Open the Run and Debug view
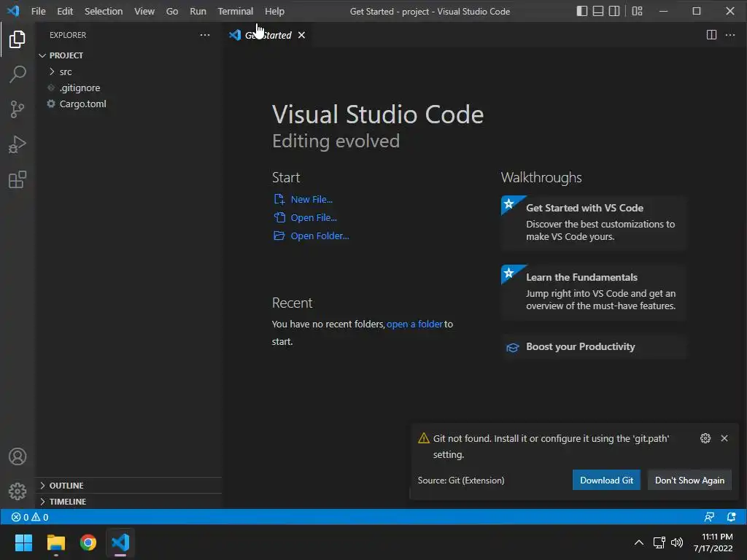Viewport: 747px width, 560px height. point(18,144)
